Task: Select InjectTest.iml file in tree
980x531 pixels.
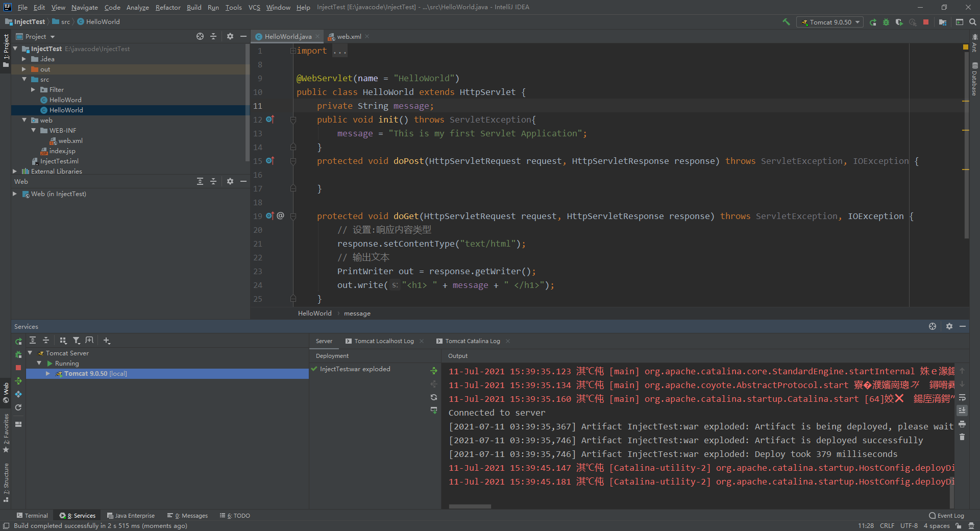Action: coord(59,161)
